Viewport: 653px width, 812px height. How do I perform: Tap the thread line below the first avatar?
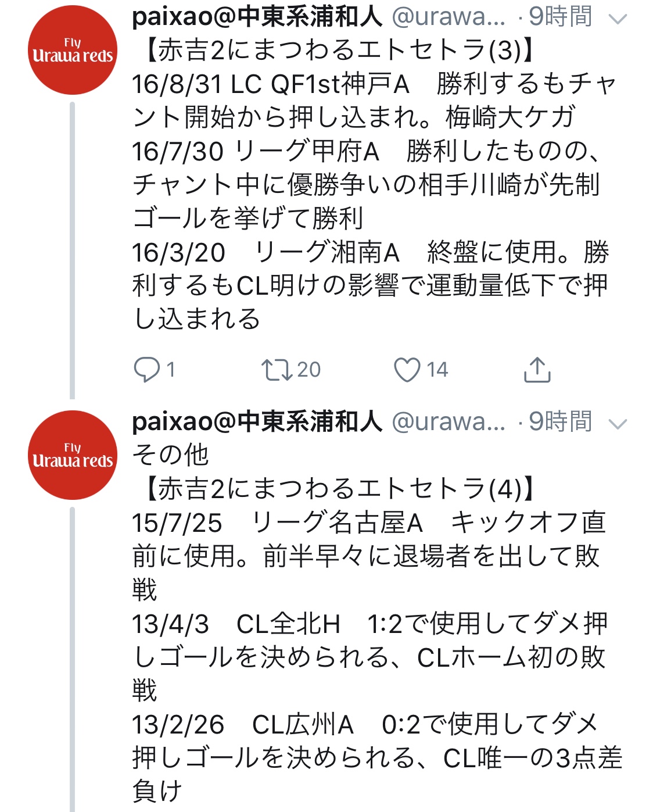pyautogui.click(x=73, y=250)
